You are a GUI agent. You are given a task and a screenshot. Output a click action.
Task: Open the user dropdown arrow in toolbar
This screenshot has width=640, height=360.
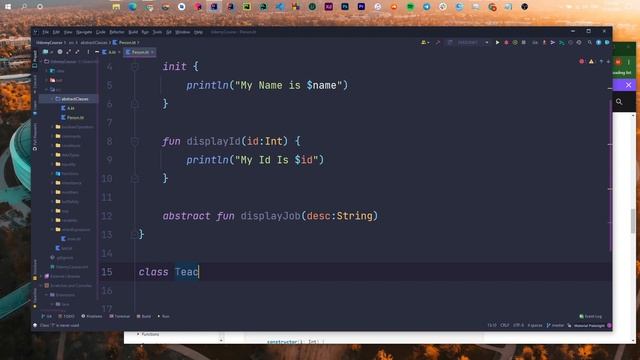pos(428,42)
